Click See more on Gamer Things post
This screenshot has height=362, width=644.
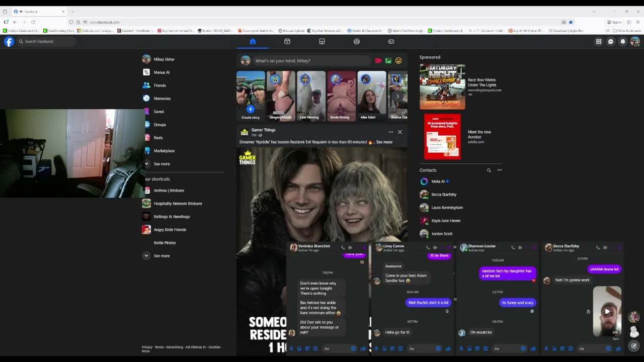384,142
